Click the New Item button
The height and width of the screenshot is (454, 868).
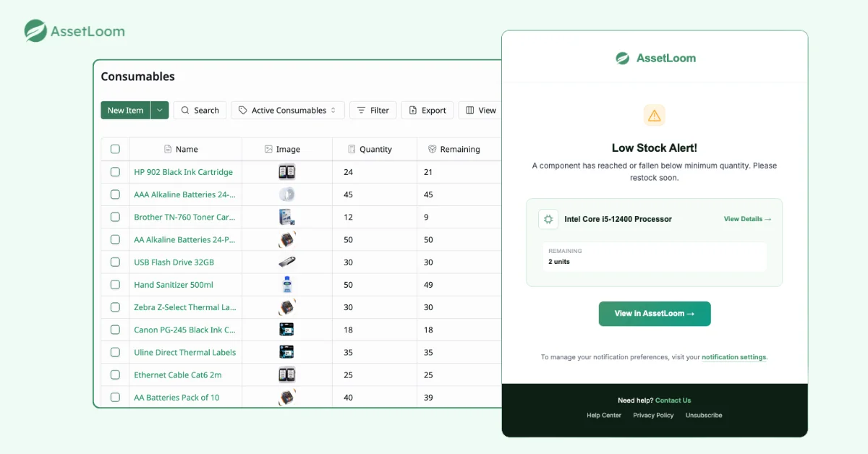tap(126, 110)
